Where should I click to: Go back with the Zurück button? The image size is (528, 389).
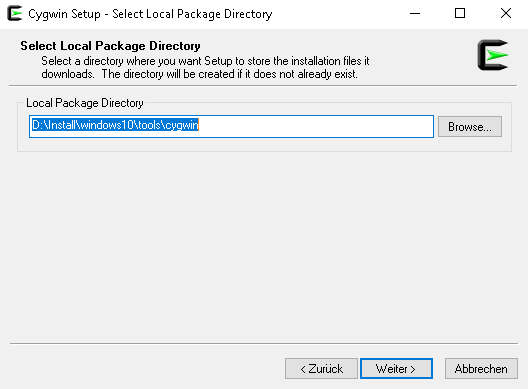pyautogui.click(x=321, y=368)
